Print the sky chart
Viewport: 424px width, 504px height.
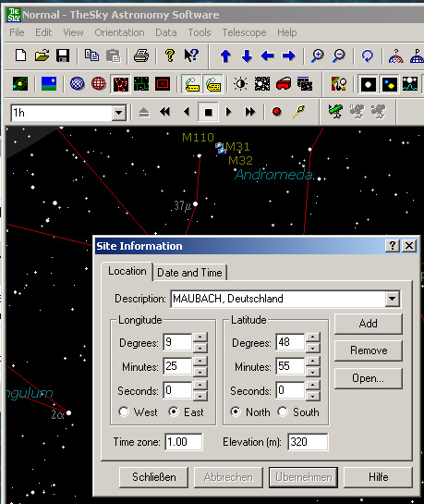pyautogui.click(x=141, y=55)
